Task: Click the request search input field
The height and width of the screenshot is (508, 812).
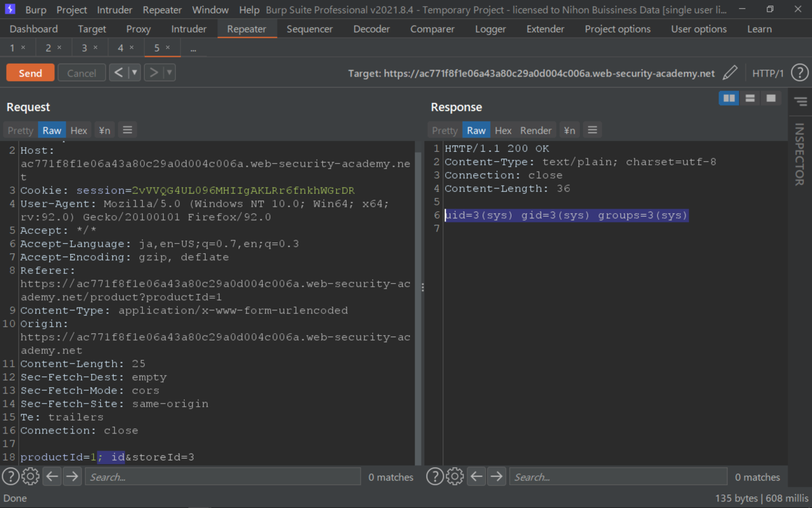Action: [223, 477]
